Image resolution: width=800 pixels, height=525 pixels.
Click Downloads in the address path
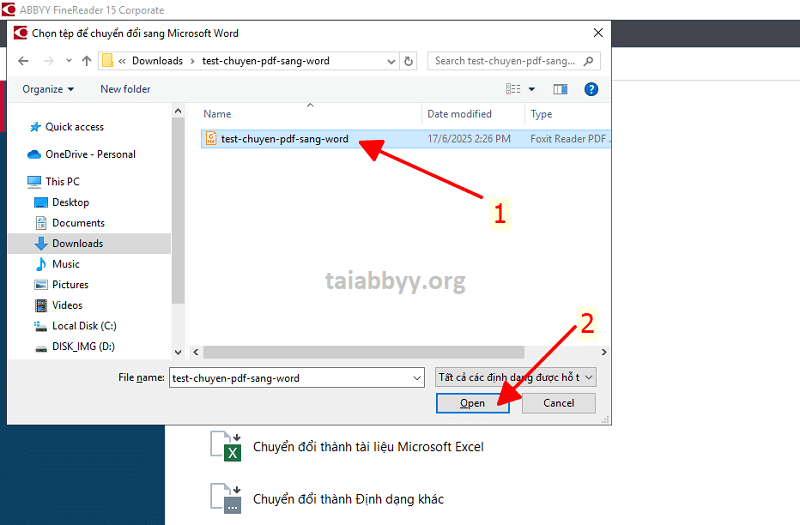tap(157, 61)
